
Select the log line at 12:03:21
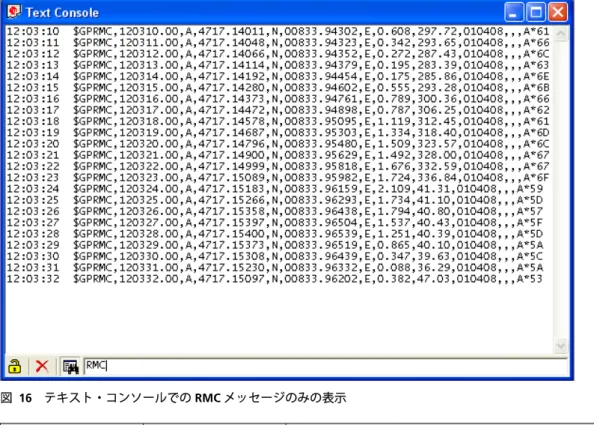point(278,155)
